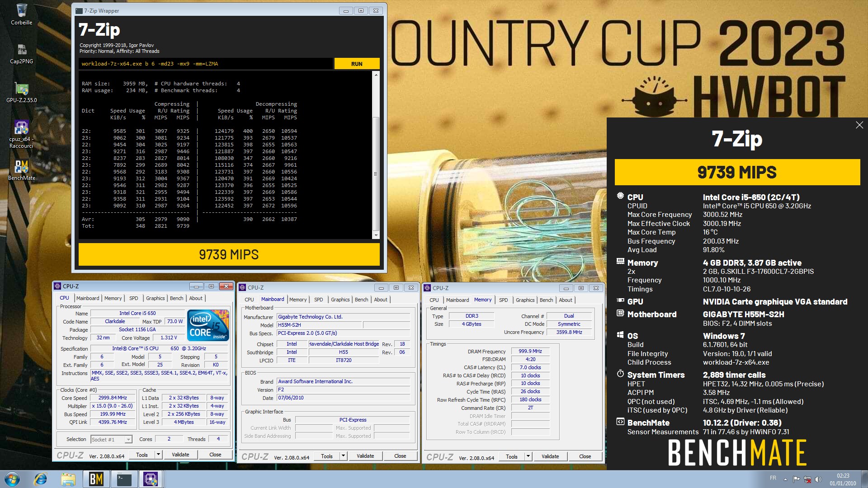Open the Graphics tab in the Memory window
Image resolution: width=868 pixels, height=488 pixels.
click(x=525, y=300)
